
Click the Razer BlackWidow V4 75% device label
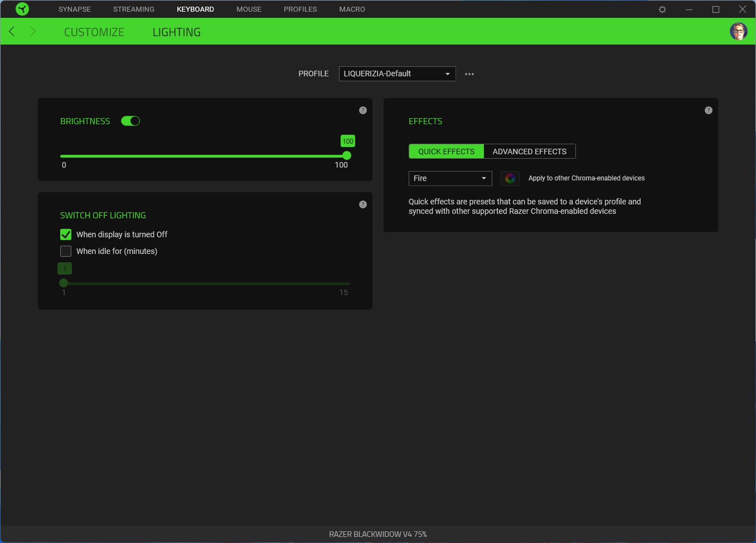[378, 535]
